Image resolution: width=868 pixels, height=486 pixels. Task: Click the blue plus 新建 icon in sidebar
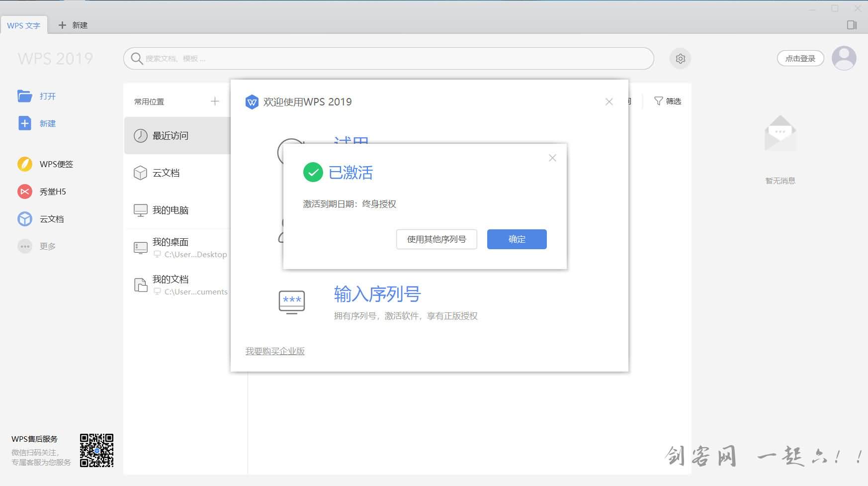pyautogui.click(x=25, y=123)
